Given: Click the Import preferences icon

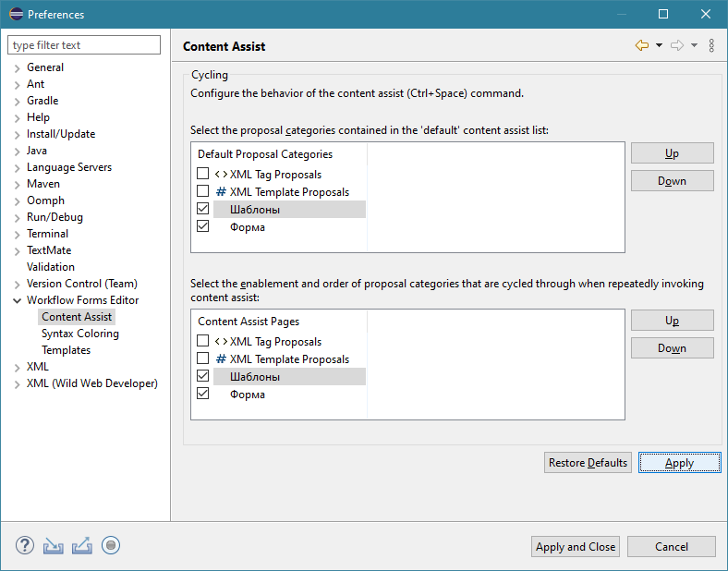Looking at the screenshot, I should pos(54,545).
